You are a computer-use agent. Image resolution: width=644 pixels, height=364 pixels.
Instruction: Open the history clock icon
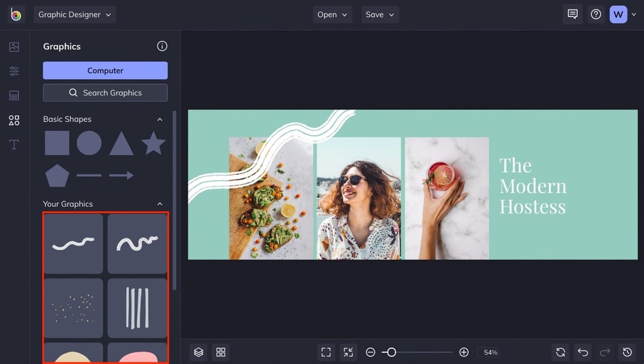coord(627,352)
